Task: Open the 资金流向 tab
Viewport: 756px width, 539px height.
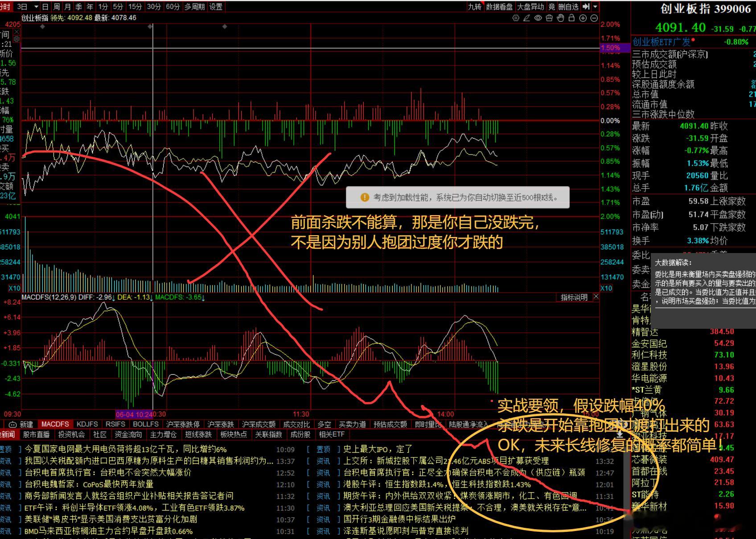Action: (x=128, y=434)
